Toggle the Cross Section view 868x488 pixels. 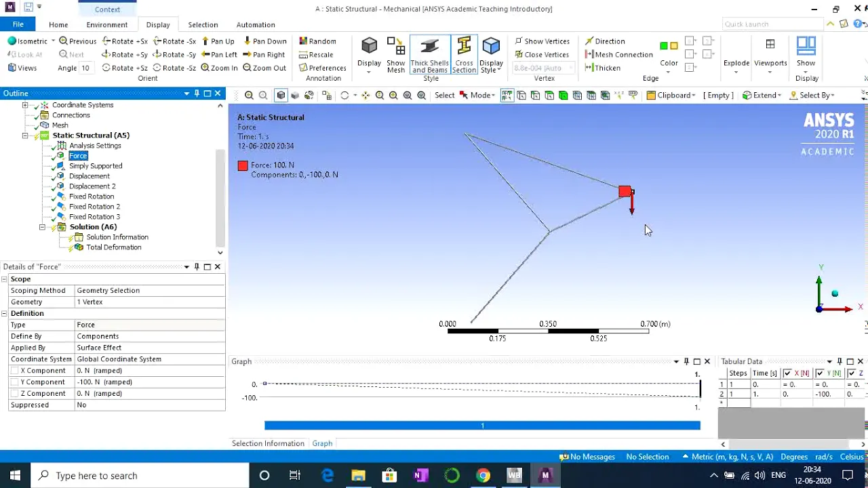pos(464,55)
